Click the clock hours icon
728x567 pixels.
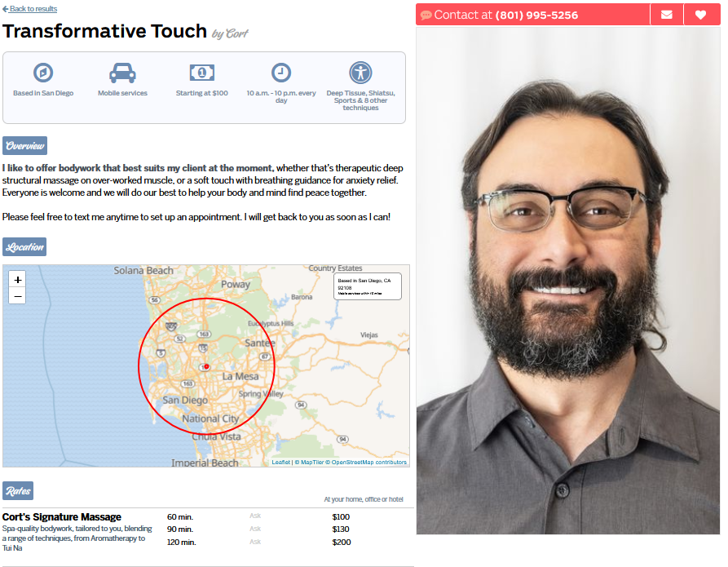pyautogui.click(x=281, y=73)
